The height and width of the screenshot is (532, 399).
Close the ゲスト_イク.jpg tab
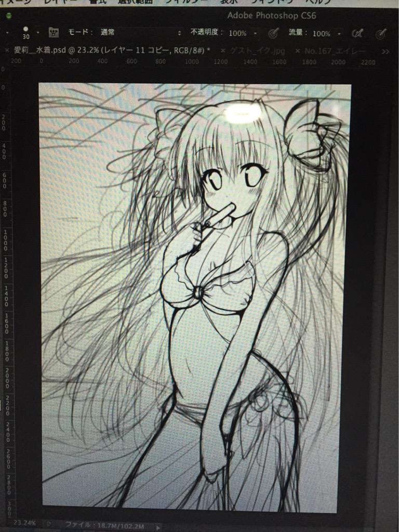[223, 50]
